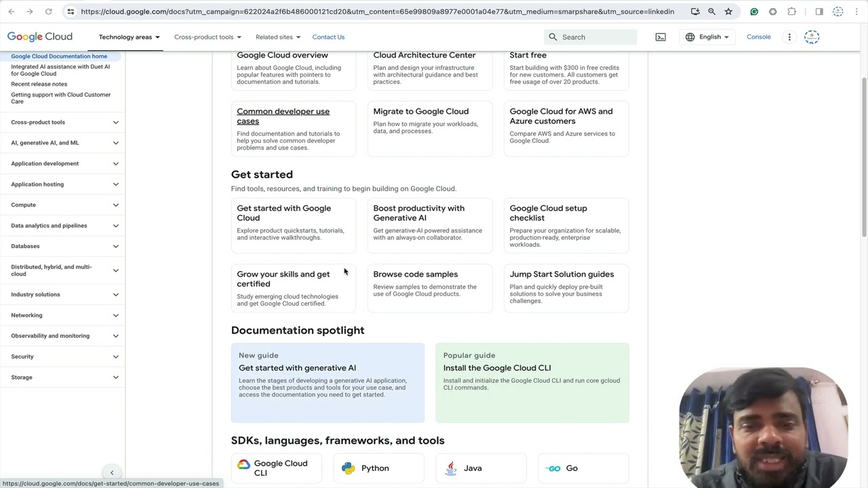The height and width of the screenshot is (488, 868).
Task: Open site information icon in address bar
Action: click(x=71, y=12)
